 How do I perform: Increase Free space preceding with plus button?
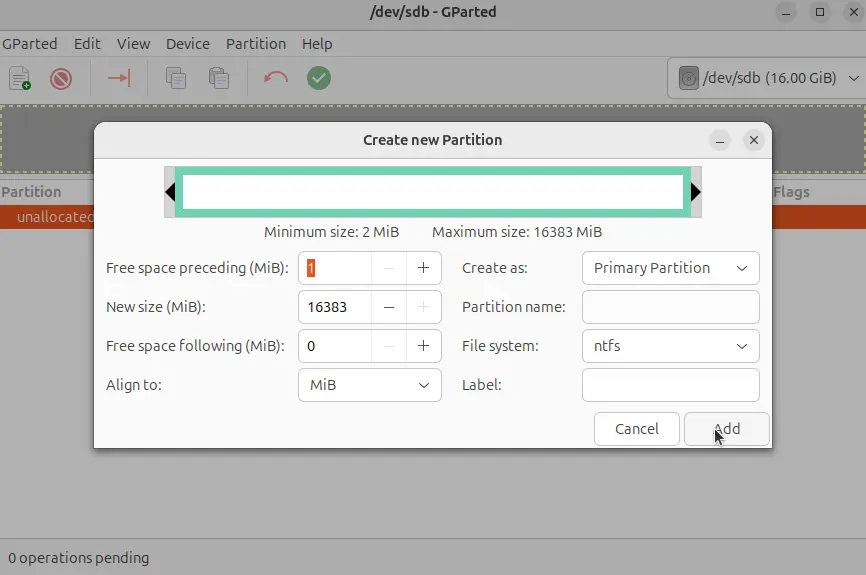[424, 268]
